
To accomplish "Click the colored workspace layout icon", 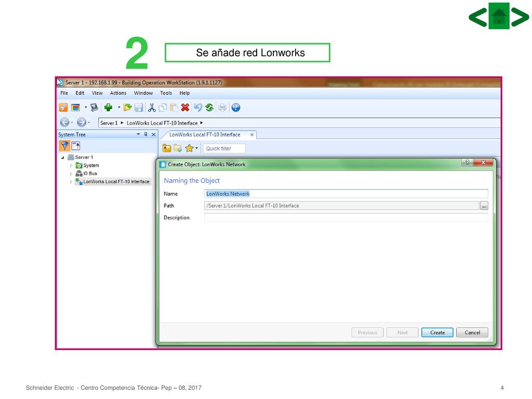I will 75,108.
